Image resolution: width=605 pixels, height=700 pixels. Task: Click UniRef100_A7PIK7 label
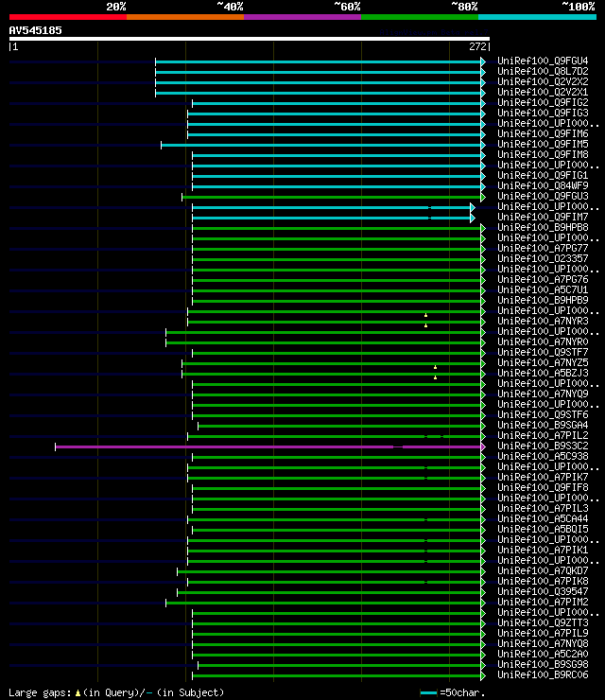(x=543, y=478)
